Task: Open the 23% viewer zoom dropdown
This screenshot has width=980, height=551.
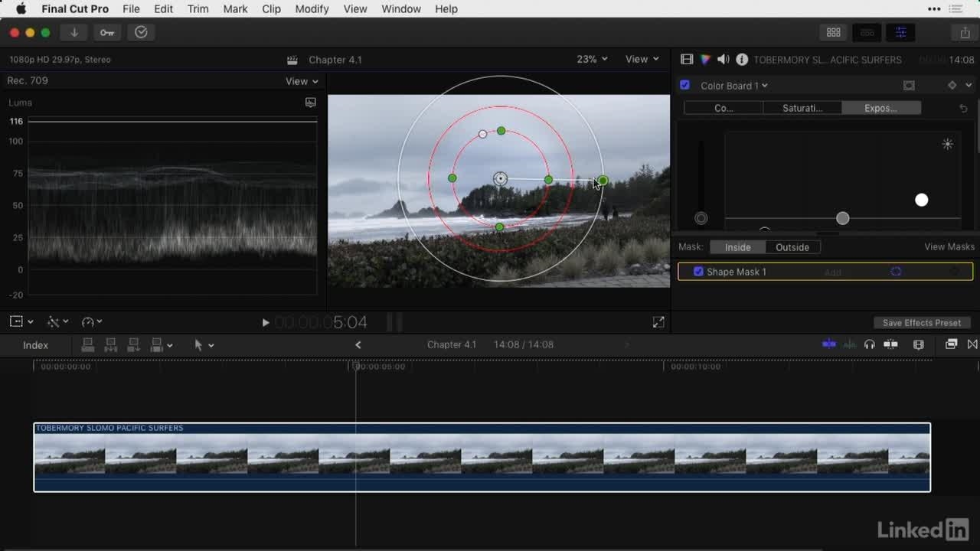Action: point(592,59)
